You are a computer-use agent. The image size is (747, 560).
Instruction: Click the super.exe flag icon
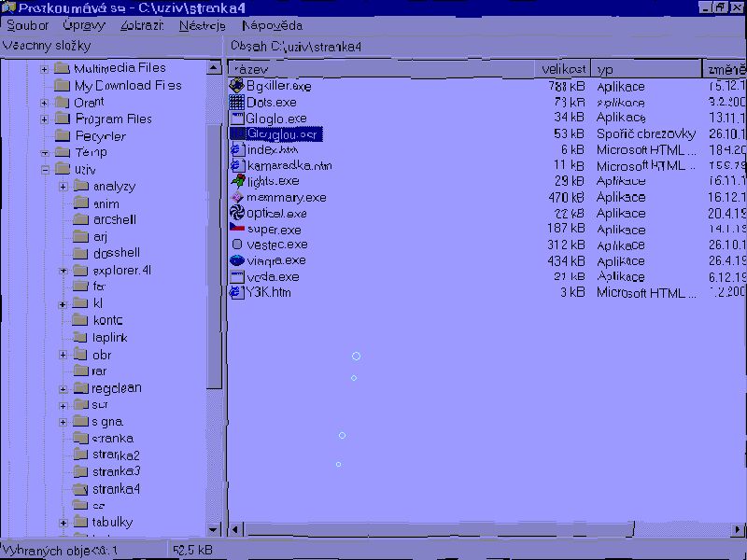(x=237, y=229)
